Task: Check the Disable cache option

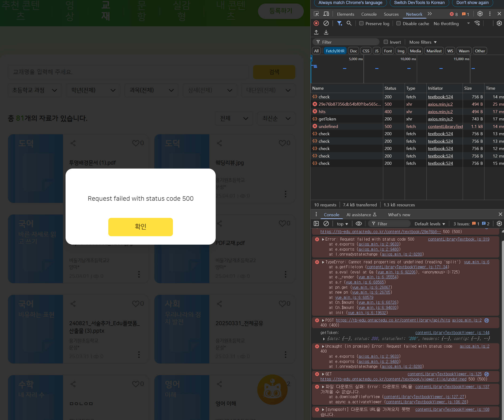Action: [x=399, y=23]
